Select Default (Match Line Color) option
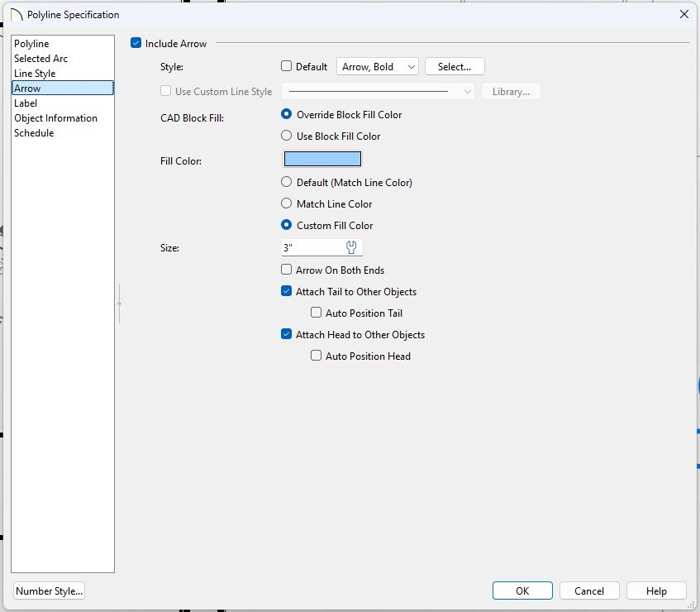This screenshot has width=700, height=612. [x=287, y=183]
